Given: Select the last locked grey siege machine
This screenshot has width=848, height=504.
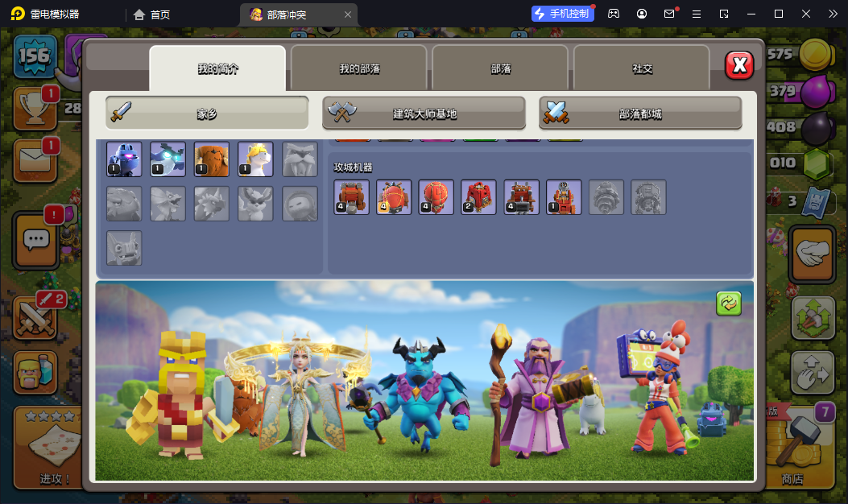Looking at the screenshot, I should (648, 196).
